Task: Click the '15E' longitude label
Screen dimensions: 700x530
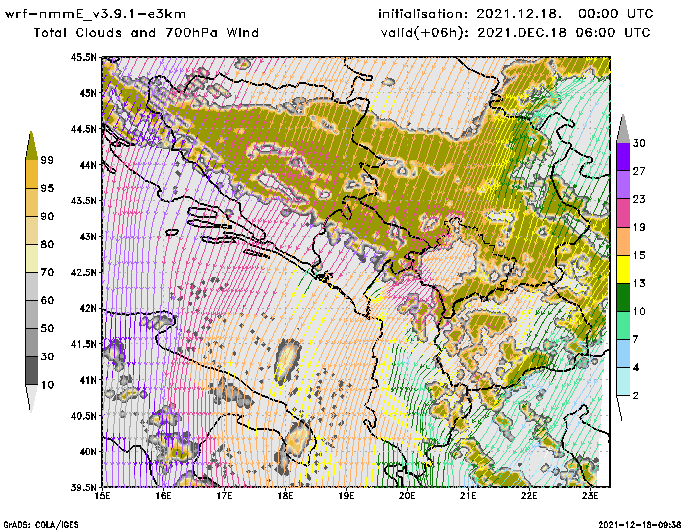Action: tap(103, 496)
